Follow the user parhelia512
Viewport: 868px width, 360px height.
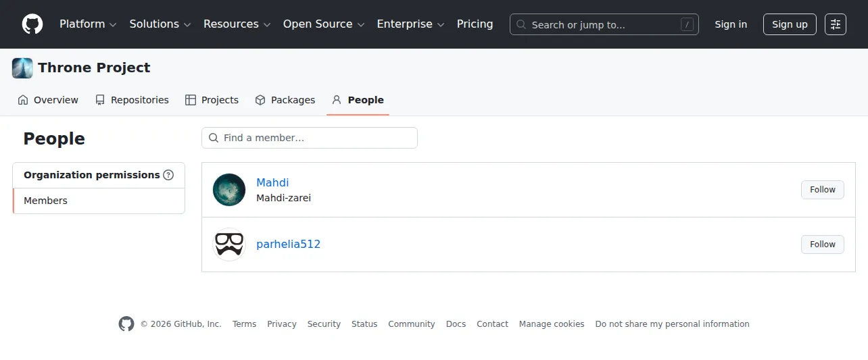point(823,245)
